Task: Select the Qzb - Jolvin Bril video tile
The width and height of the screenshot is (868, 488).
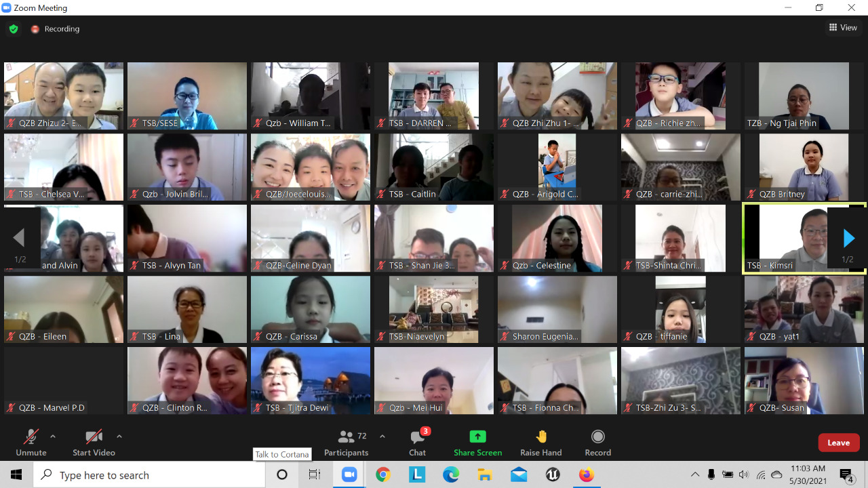Action: pos(187,167)
